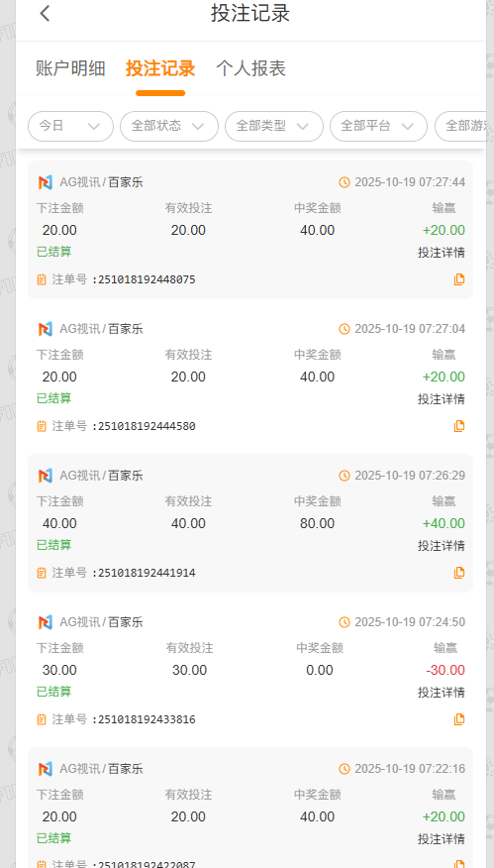Open 投注详情 for the +40.00 win

pos(441,546)
